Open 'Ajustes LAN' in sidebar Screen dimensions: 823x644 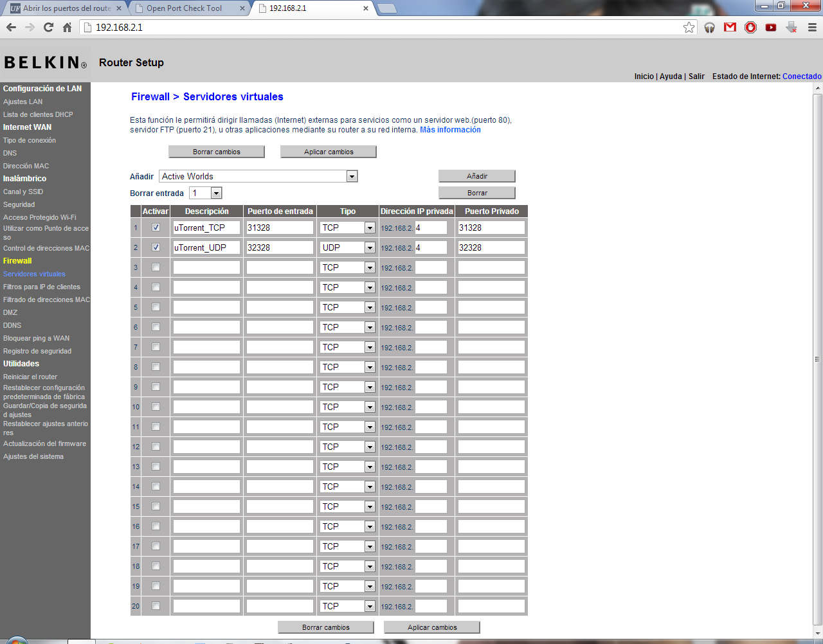tap(23, 102)
